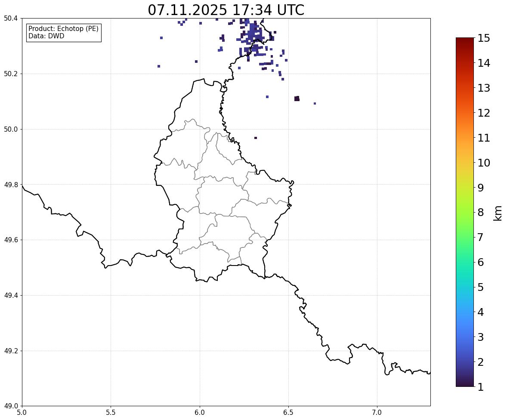Click the colorbar label 13
The image size is (507, 420).
(484, 88)
